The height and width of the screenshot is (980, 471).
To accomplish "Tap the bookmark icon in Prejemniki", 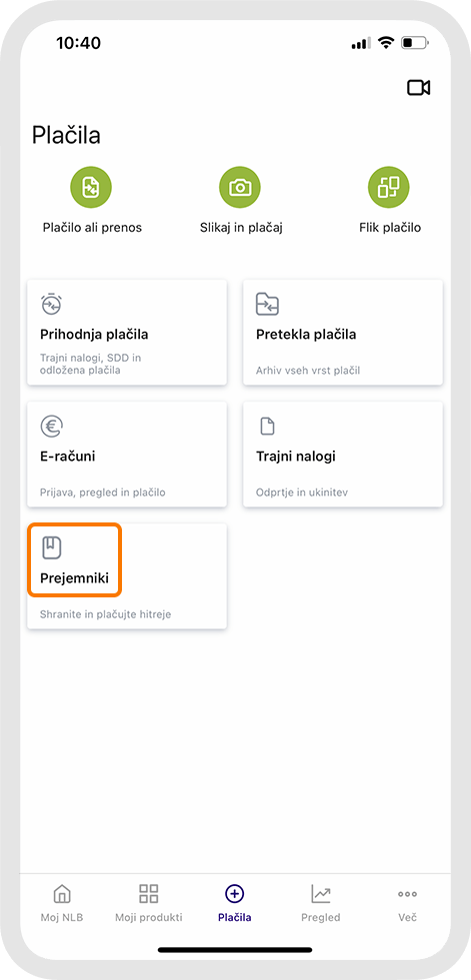I will click(52, 547).
